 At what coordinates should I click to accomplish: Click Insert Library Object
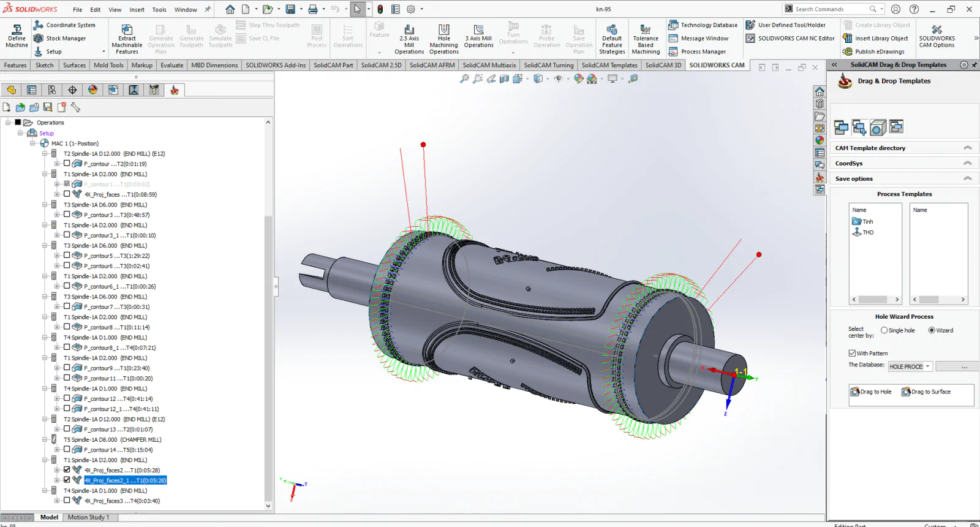pyautogui.click(x=876, y=38)
